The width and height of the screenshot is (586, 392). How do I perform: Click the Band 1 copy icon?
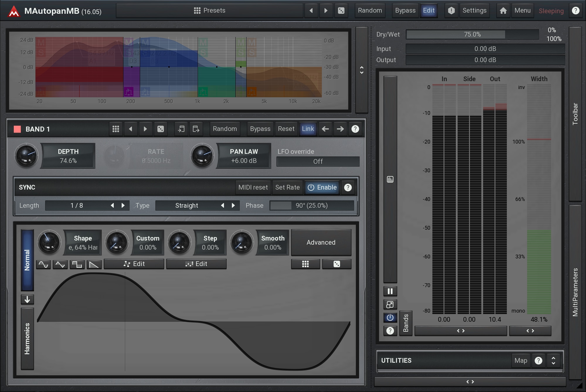point(181,129)
